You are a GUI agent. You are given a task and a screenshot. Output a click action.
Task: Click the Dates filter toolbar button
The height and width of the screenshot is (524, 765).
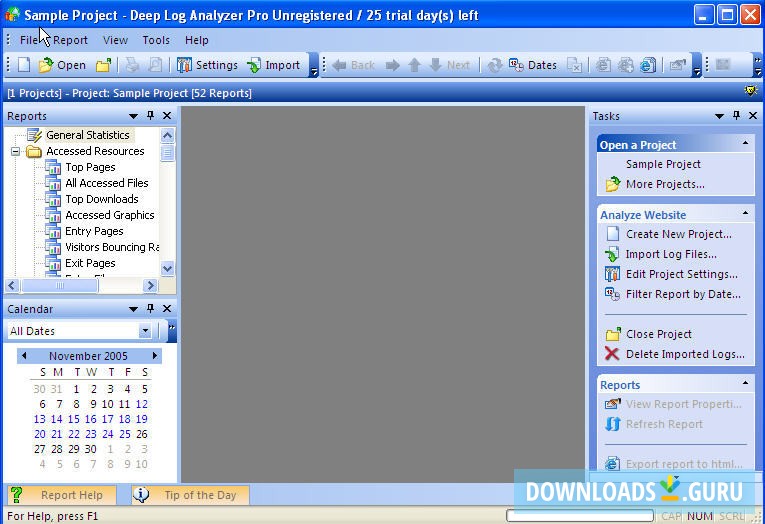pyautogui.click(x=532, y=65)
